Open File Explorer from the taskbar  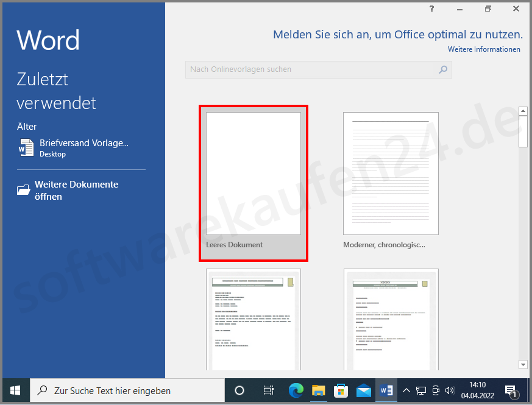(x=318, y=390)
